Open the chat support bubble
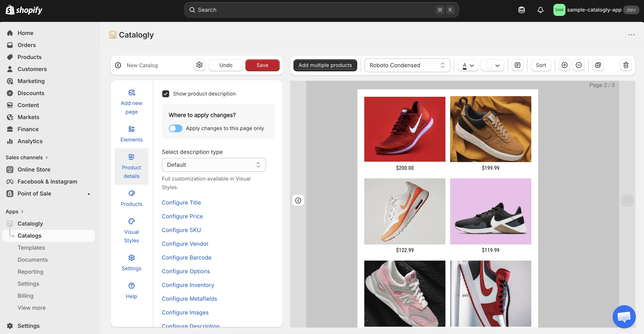The image size is (644, 334). 624,316
